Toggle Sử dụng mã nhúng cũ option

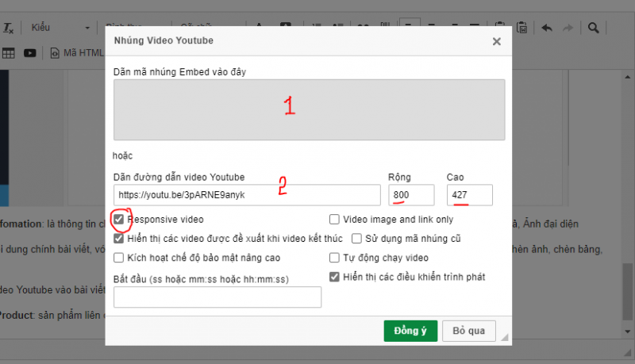coord(357,239)
